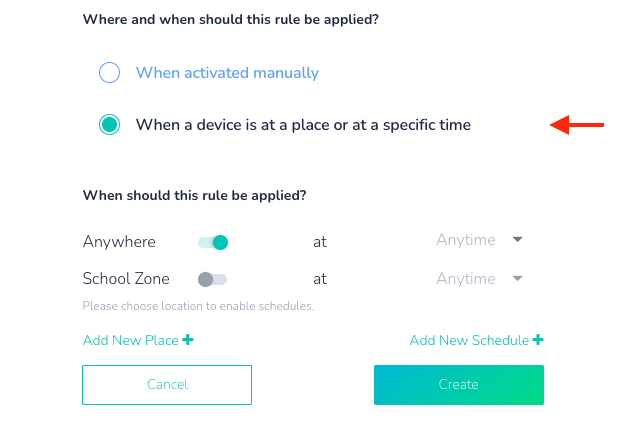Expand the dropdown arrow in the School Zone row
638x432 pixels.
518,279
